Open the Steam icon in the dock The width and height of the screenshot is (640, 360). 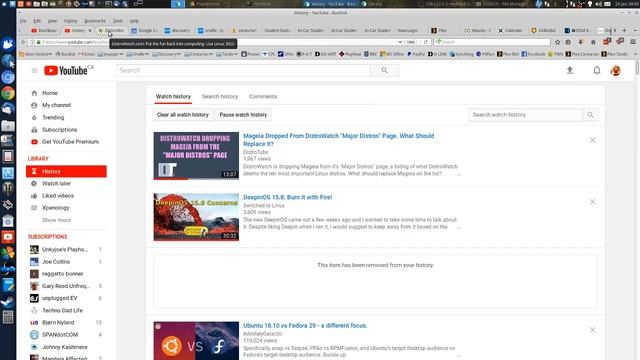(x=8, y=301)
